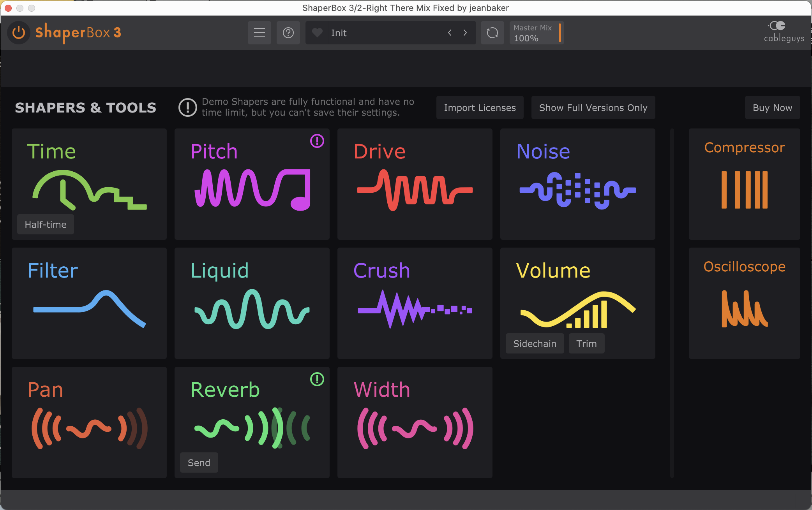Go to the previous preset with the left arrow

point(449,33)
